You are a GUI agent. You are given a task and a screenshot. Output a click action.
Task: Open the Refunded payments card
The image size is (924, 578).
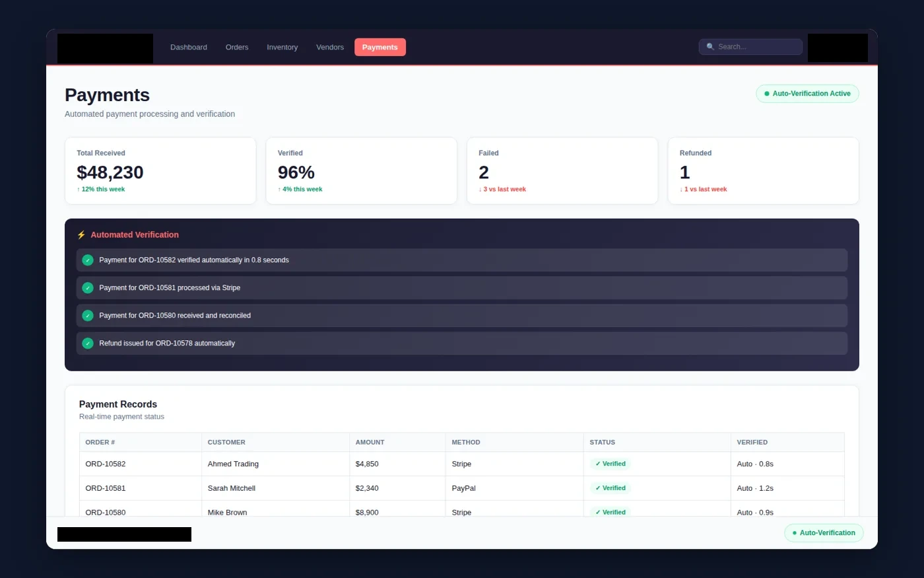pos(764,171)
